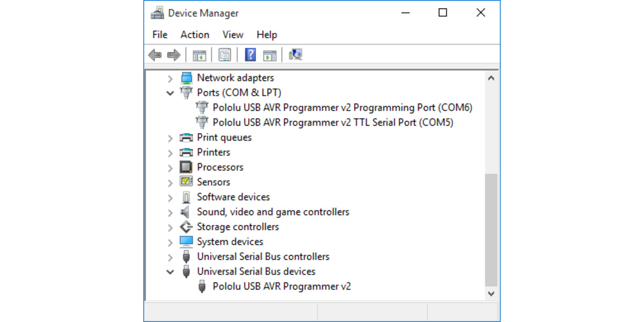The image size is (644, 322).
Task: Click the Network adapters device icon
Action: tap(186, 77)
